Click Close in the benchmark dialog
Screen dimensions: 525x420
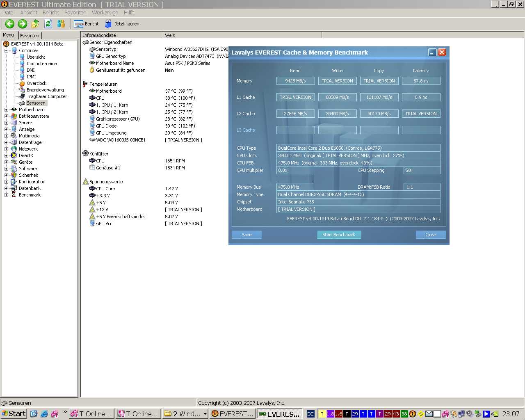[x=431, y=235]
